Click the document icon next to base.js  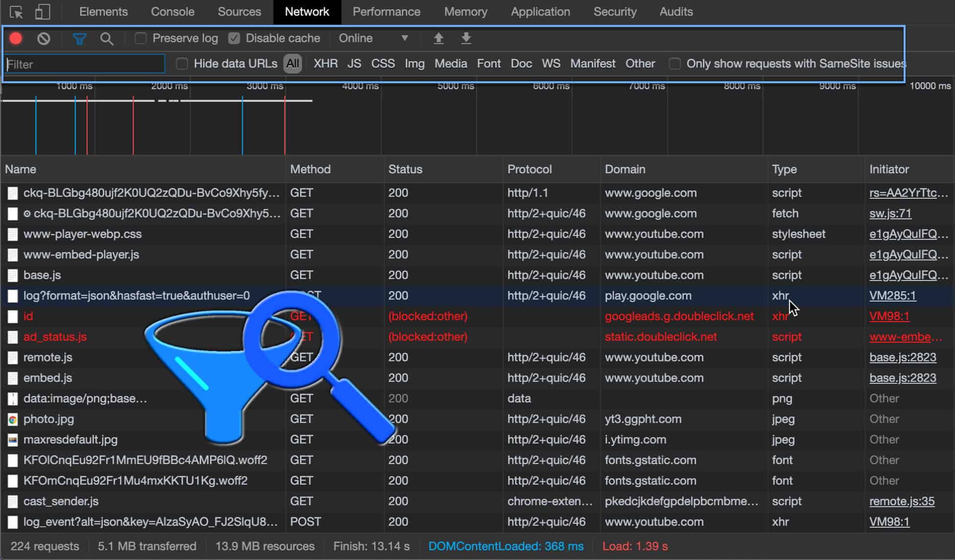click(12, 275)
